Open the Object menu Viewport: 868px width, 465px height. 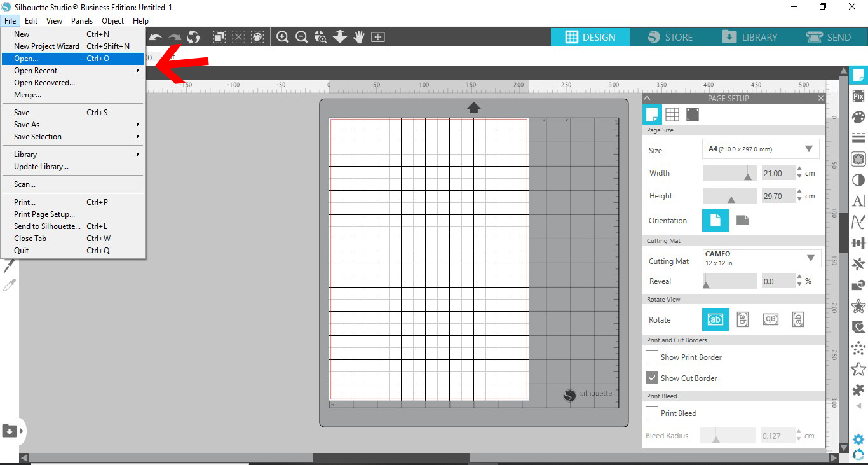[113, 21]
